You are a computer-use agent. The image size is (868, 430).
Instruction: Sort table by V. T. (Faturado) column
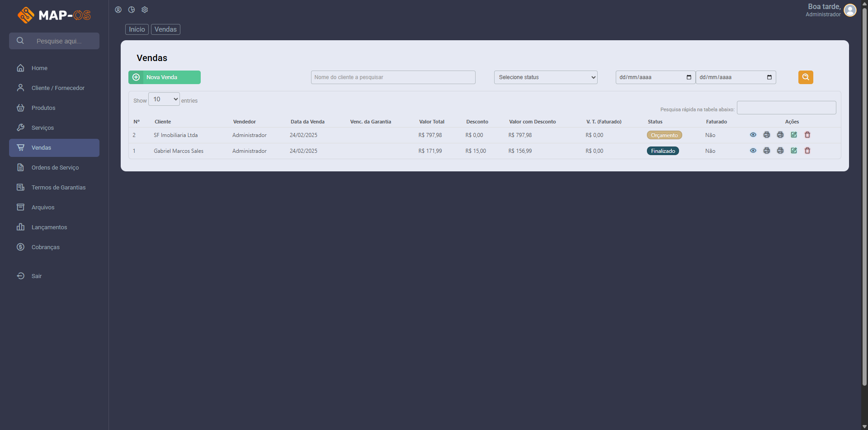pos(604,122)
